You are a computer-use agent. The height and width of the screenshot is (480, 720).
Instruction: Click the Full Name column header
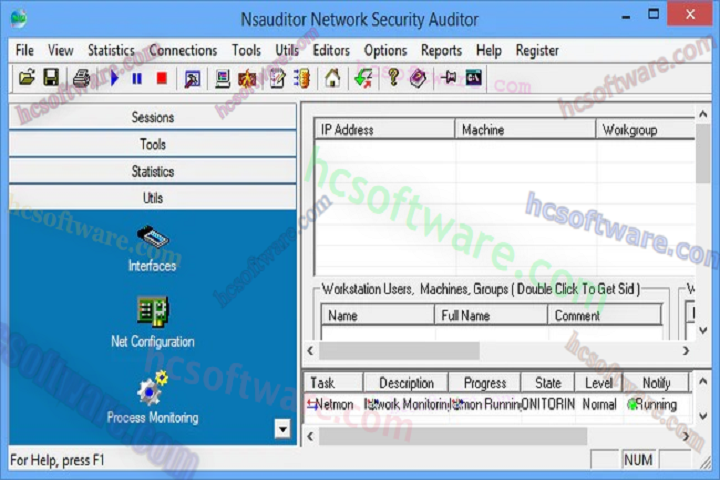click(x=490, y=315)
